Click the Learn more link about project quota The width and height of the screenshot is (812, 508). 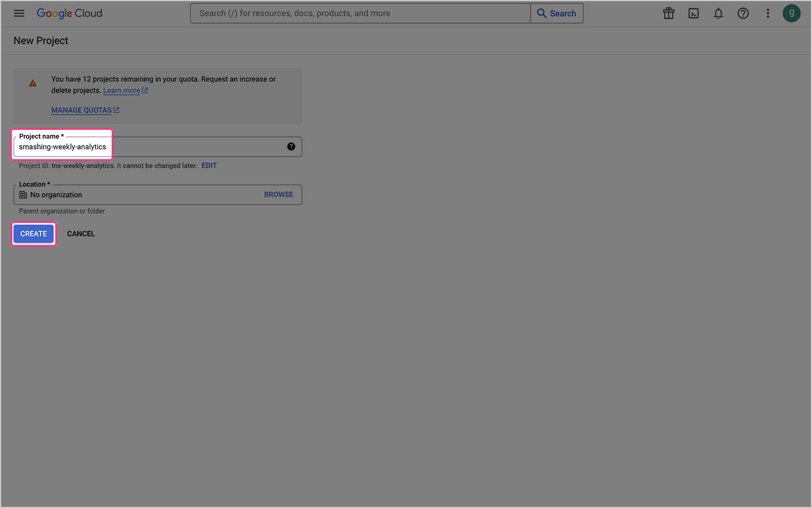tap(121, 90)
